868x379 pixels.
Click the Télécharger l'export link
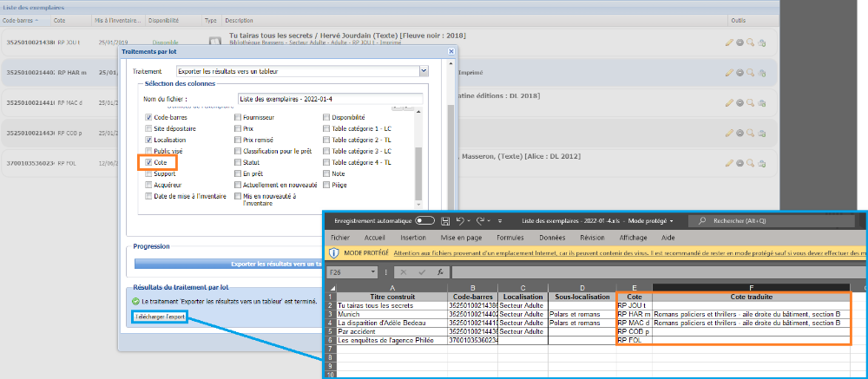coord(159,317)
